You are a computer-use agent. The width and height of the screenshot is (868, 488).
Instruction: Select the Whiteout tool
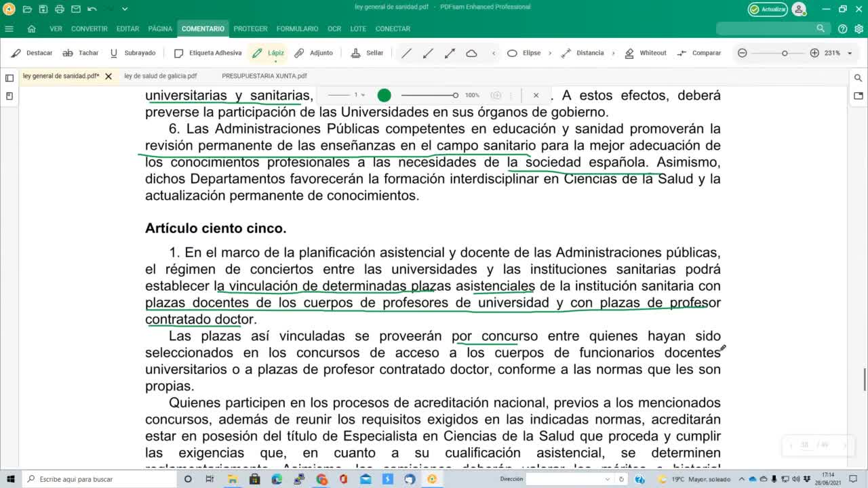[x=646, y=53]
